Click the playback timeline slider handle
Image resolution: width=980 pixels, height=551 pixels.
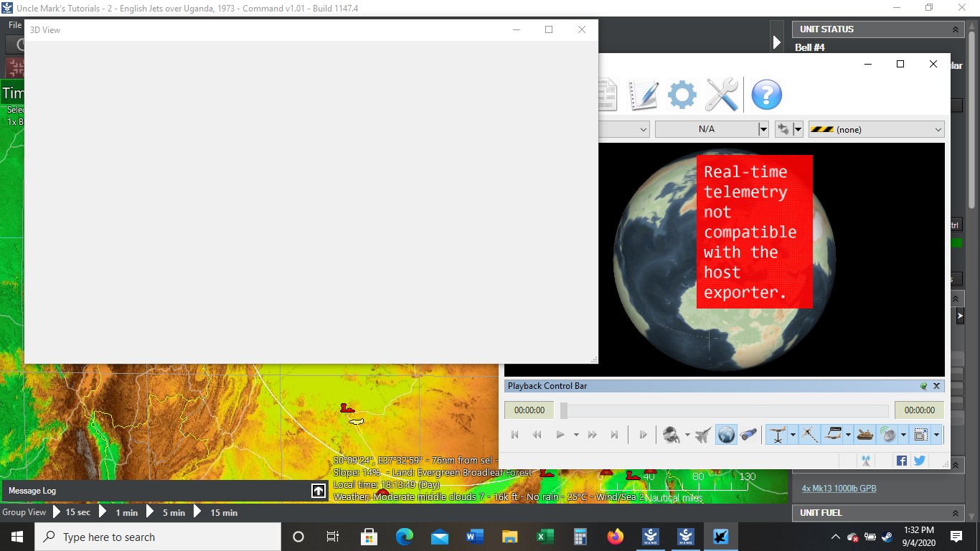click(564, 410)
